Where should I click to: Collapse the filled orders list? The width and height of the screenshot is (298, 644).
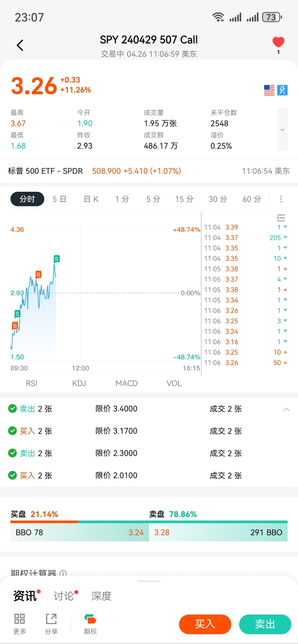click(286, 409)
